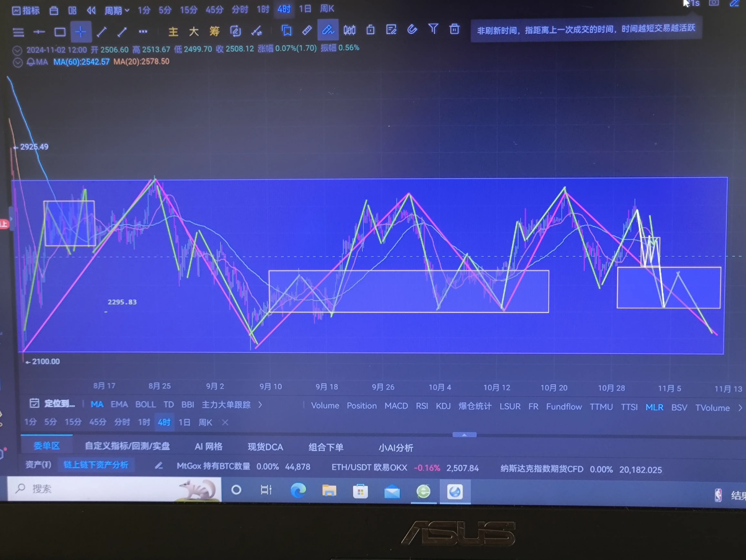Click the candlestick chart style icon
The image size is (746, 560).
coord(349,30)
